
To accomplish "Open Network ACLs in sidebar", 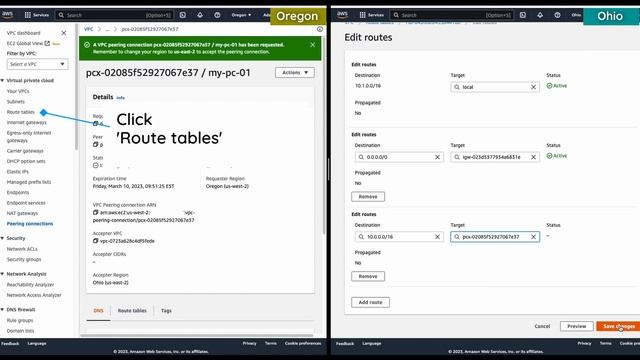I will (x=22, y=249).
